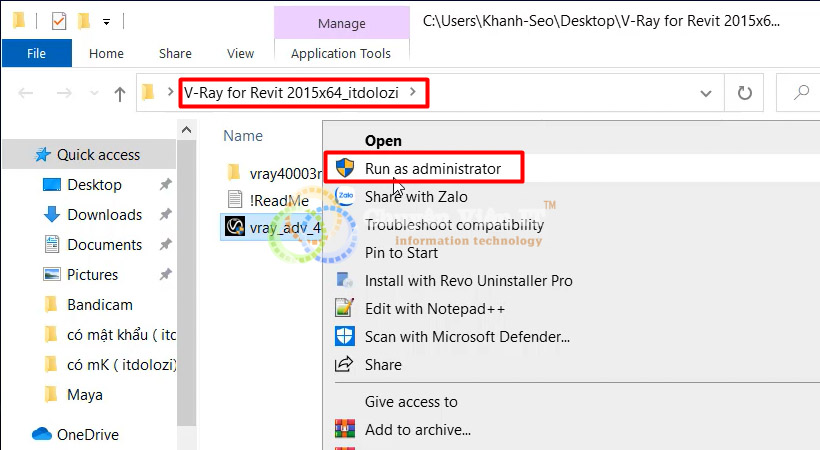Select Troubleshoot compatibility

(454, 225)
